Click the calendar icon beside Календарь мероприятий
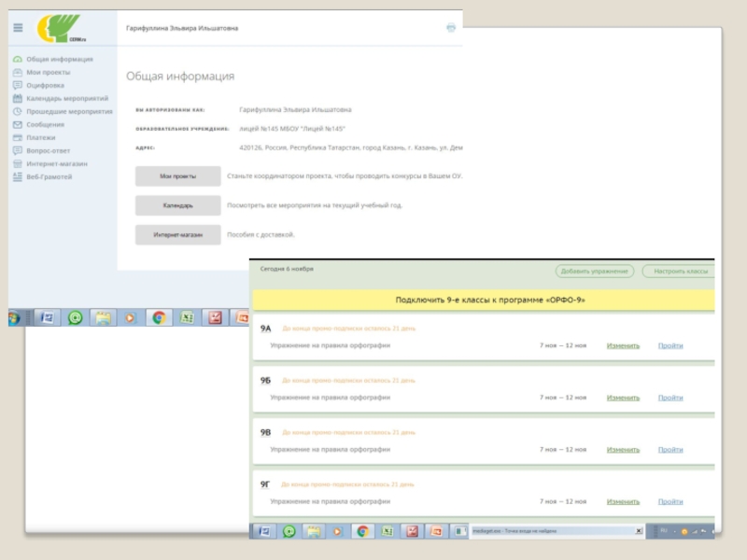Viewport: 747px width, 560px height. coord(18,98)
